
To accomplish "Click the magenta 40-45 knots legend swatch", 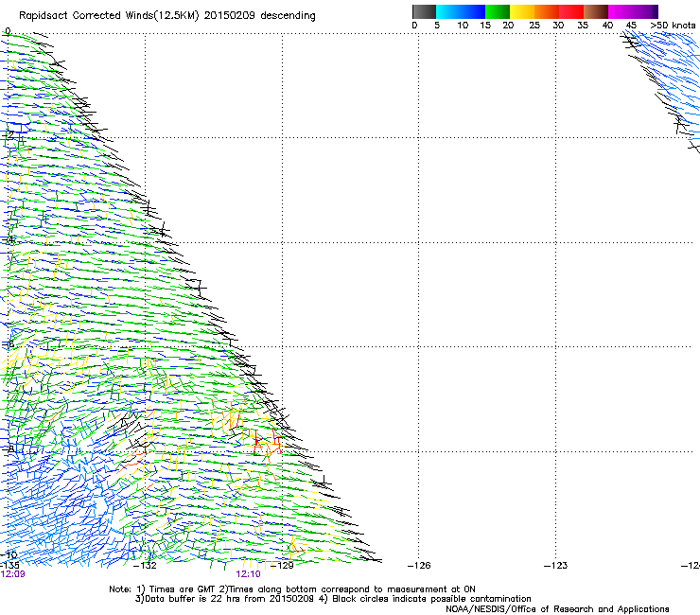I will pos(621,11).
